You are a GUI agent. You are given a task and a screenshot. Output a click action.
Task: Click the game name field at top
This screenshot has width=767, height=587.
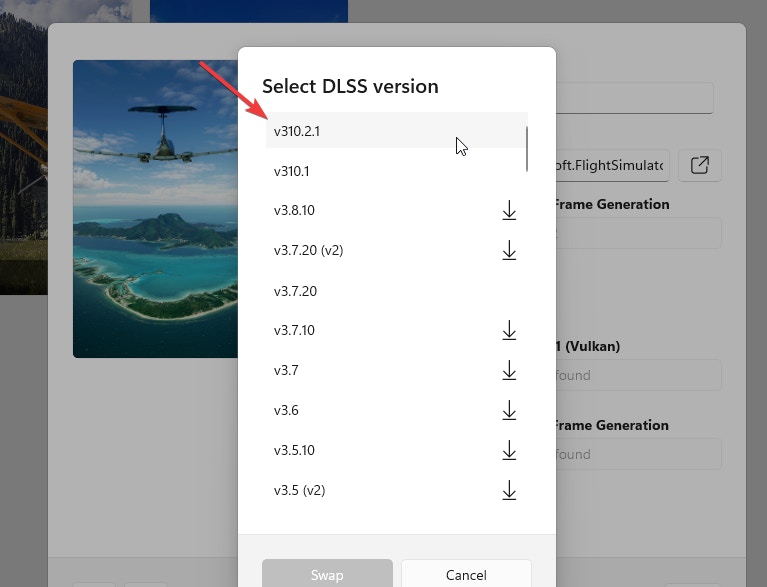[634, 98]
